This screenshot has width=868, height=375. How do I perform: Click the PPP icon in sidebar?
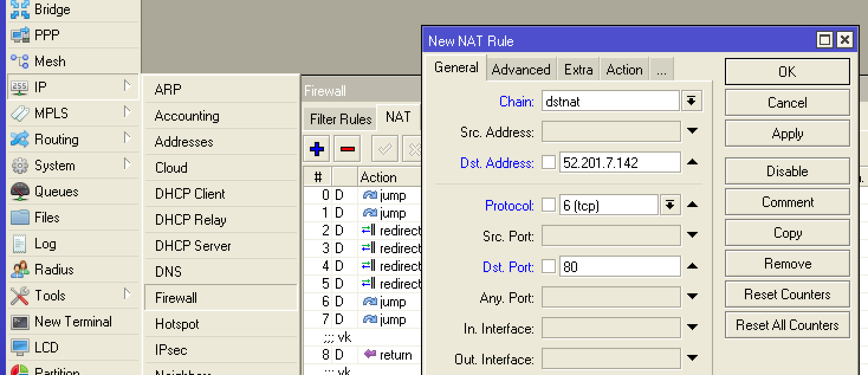pos(20,35)
